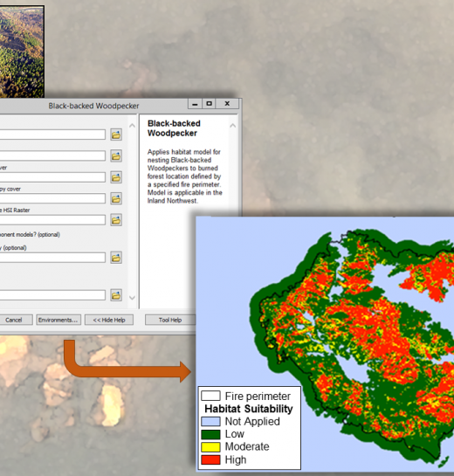The image size is (454, 476).
Task: Click the 'High' legend label
Action: (236, 460)
